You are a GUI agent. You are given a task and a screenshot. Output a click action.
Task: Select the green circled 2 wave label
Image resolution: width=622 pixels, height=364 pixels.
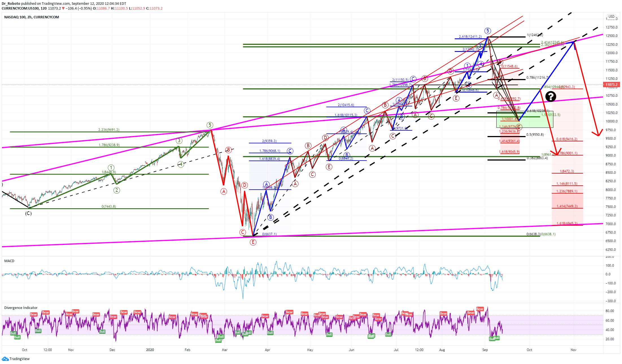pyautogui.click(x=117, y=190)
